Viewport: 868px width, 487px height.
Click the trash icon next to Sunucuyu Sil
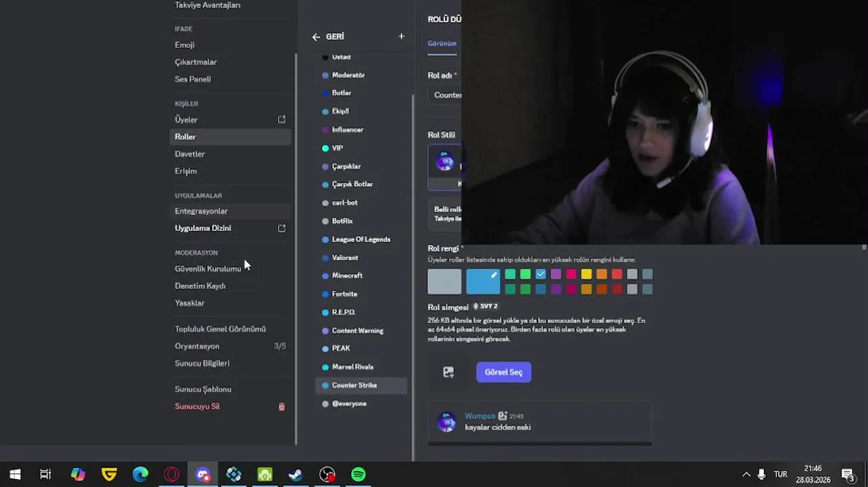[282, 407]
